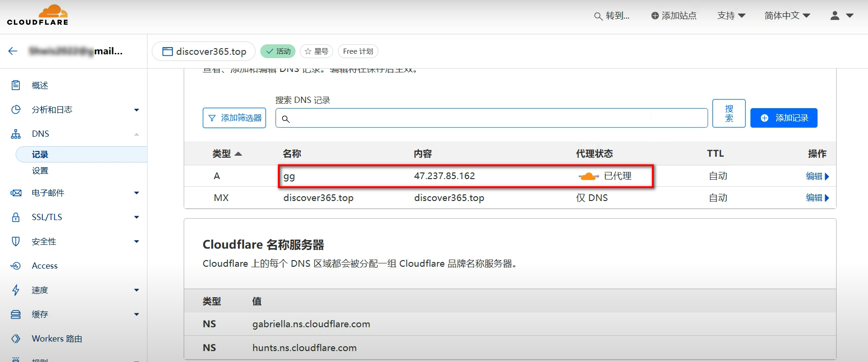Expand 电子邮件 menu arrow
Viewport: 868px width, 362px height.
coord(137,193)
